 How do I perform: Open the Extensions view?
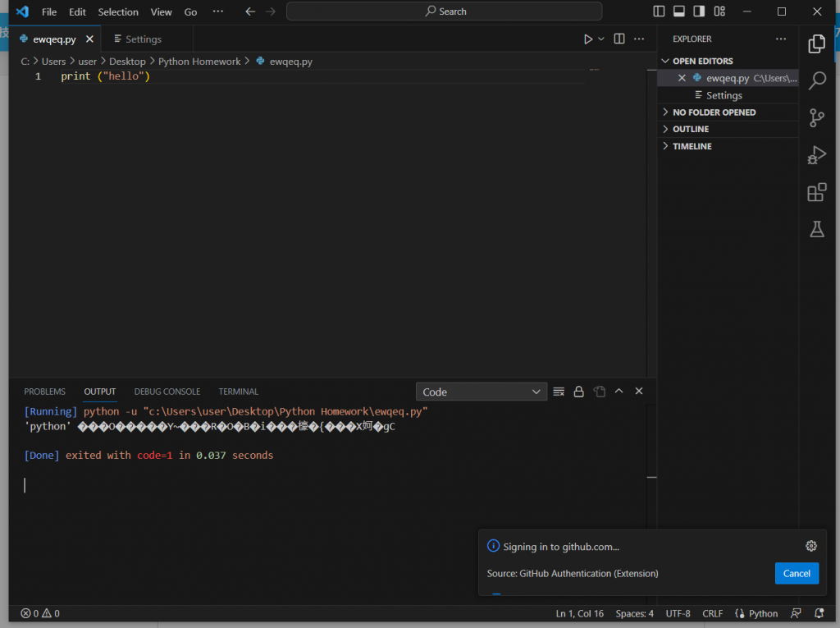(x=816, y=192)
